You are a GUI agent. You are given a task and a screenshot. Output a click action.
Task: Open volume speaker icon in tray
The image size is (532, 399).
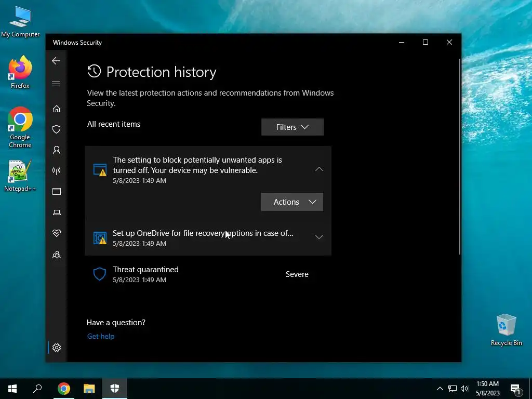464,389
